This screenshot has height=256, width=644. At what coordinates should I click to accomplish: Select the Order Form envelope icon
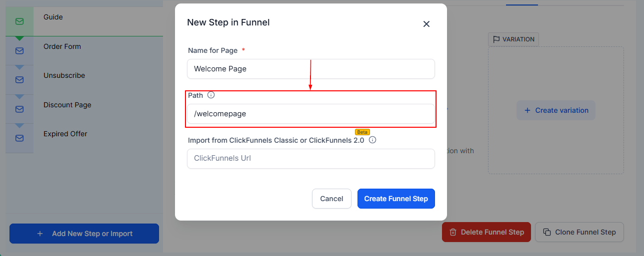[19, 51]
